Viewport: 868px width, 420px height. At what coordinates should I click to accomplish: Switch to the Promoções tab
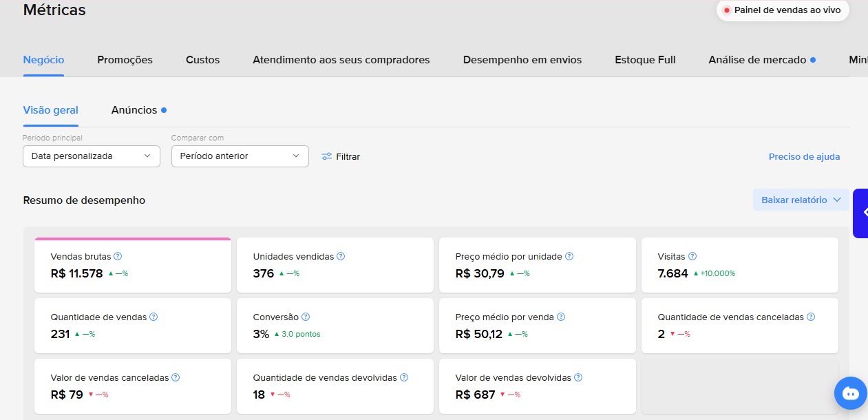coord(125,60)
